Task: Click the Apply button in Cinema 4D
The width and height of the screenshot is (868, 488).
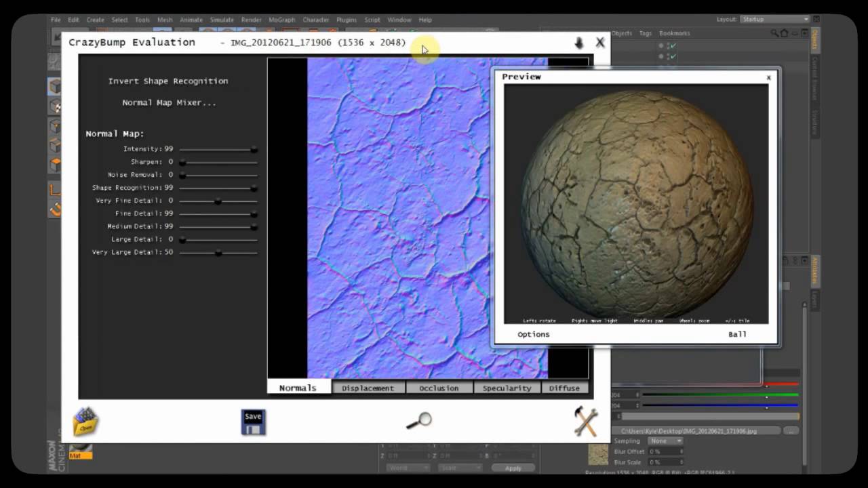Action: [x=513, y=468]
